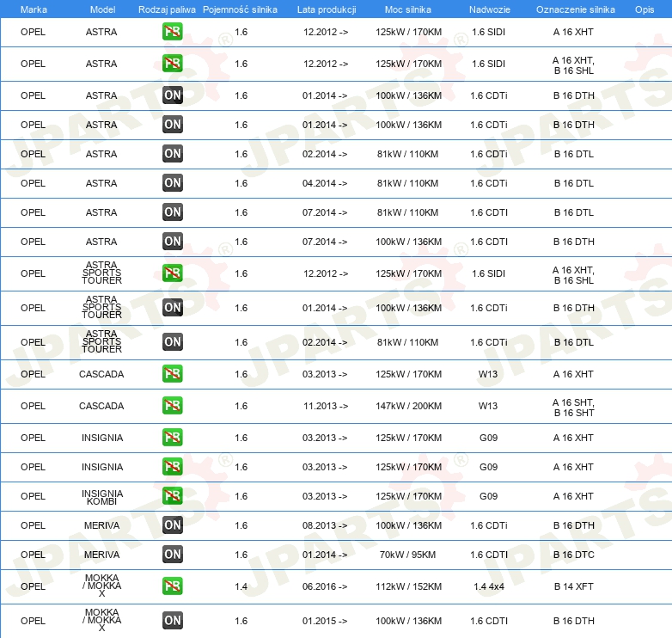The height and width of the screenshot is (638, 672).
Task: Click the CASCADA model cell dated 11.2013
Action: click(x=101, y=406)
